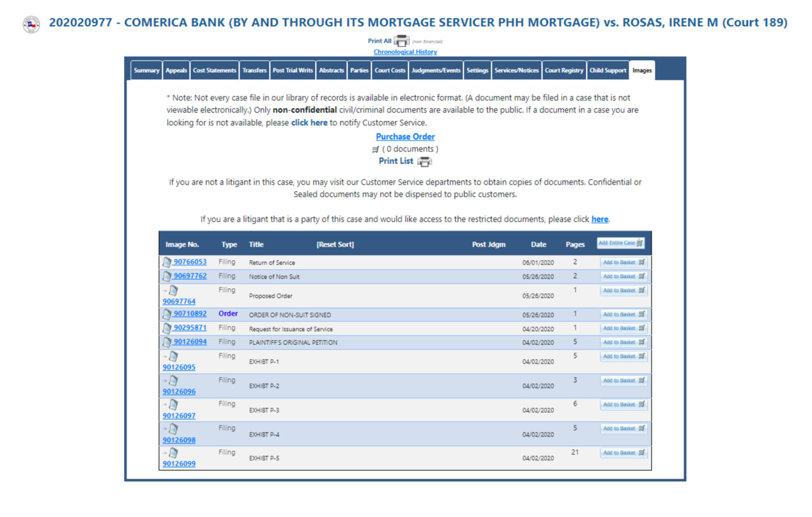Click the Add Entire Case button
Image resolution: width=812 pixels, height=517 pixels.
[621, 243]
